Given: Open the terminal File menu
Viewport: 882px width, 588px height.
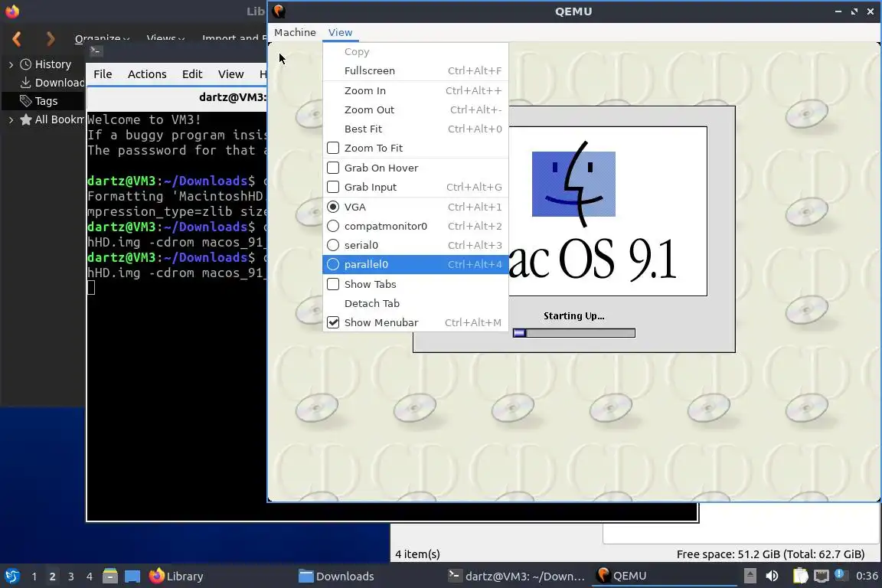Looking at the screenshot, I should (103, 74).
